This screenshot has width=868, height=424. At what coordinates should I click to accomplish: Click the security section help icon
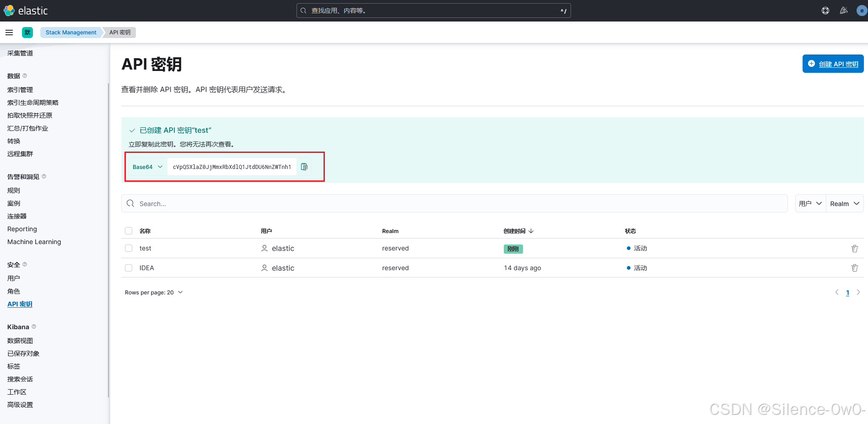(25, 264)
